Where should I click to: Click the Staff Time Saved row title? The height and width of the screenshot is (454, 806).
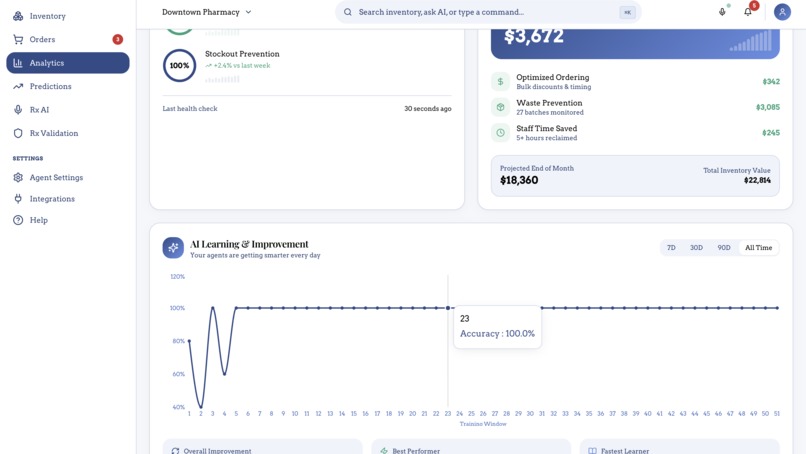pyautogui.click(x=546, y=129)
